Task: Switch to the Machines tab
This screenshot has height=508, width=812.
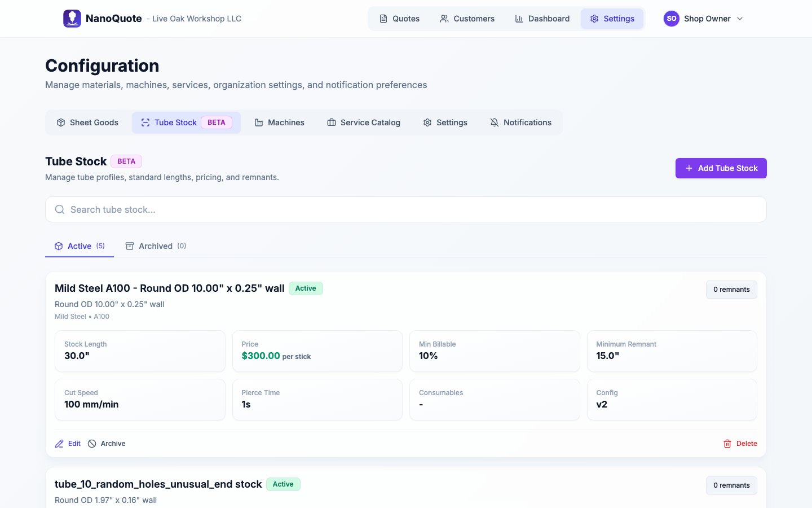Action: (x=279, y=122)
